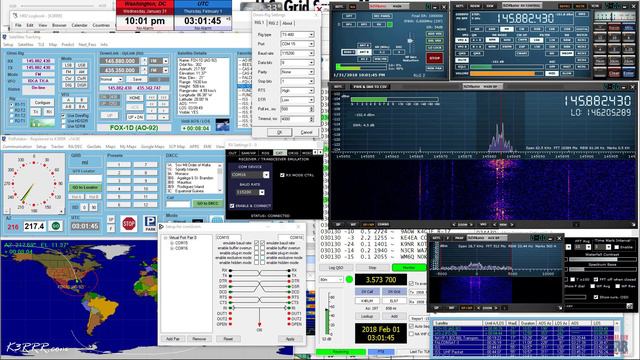The height and width of the screenshot is (360, 640).
Task: Toggle the ENABLE & CONNECT checkbox
Action: (x=232, y=206)
